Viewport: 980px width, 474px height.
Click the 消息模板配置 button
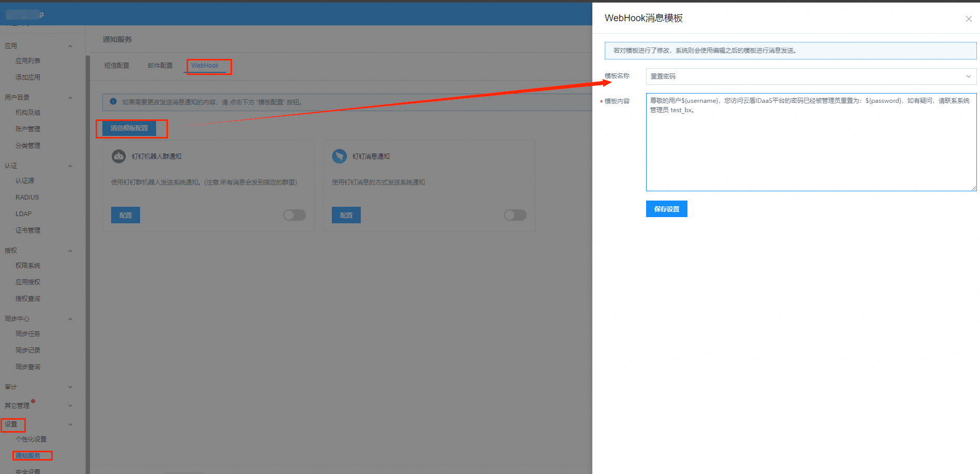pyautogui.click(x=129, y=128)
